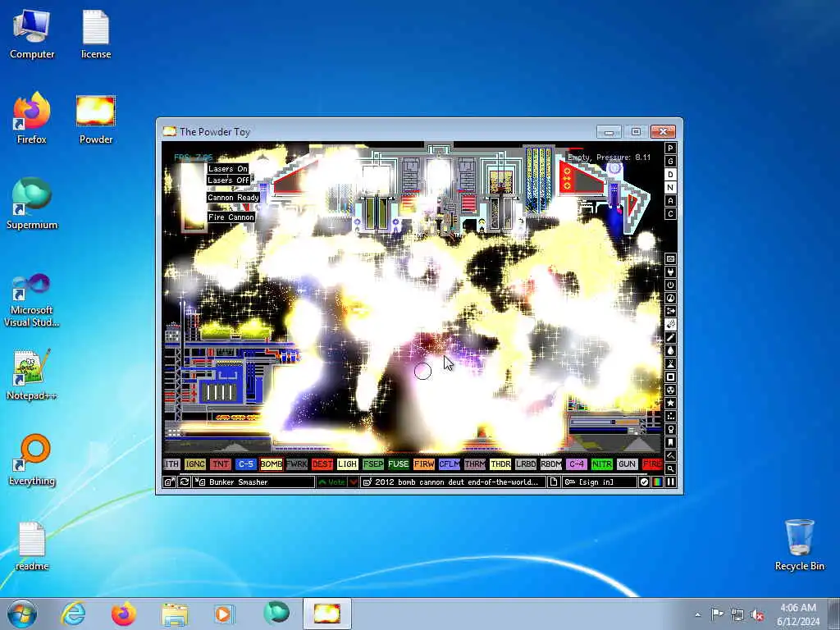This screenshot has height=630, width=840.
Task: Open the Solids category square icon
Action: 670,377
